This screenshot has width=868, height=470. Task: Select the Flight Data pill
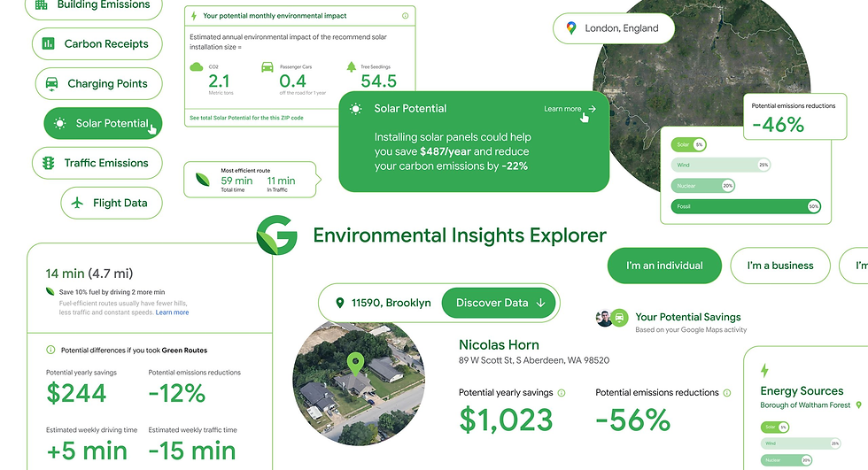click(x=112, y=203)
